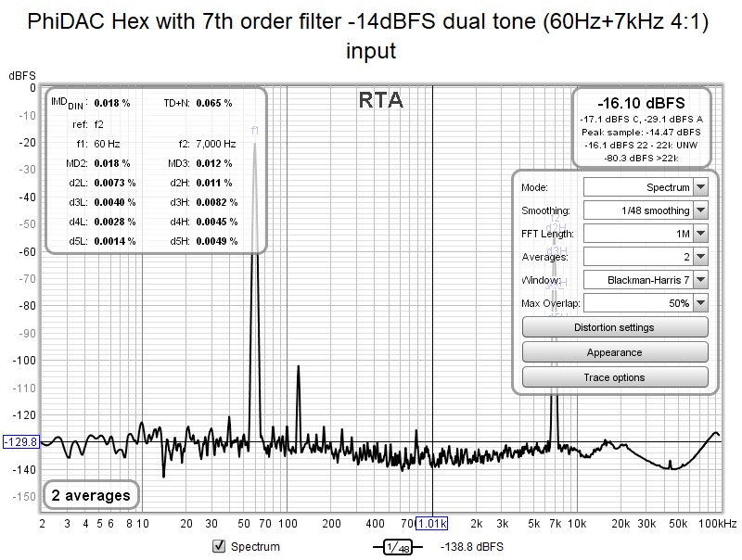Image resolution: width=742 pixels, height=560 pixels.
Task: Open the Window dropdown showing Blackman-Harris 7
Action: pyautogui.click(x=646, y=280)
